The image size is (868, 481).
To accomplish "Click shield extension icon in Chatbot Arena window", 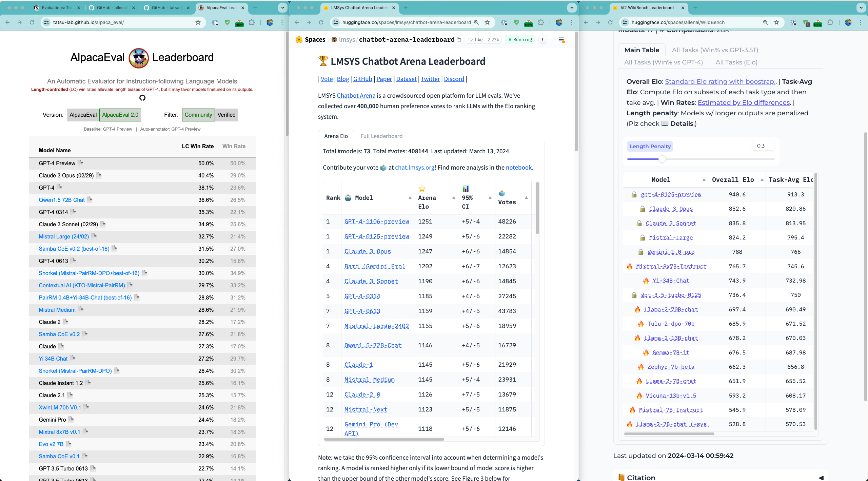I will pos(516,22).
